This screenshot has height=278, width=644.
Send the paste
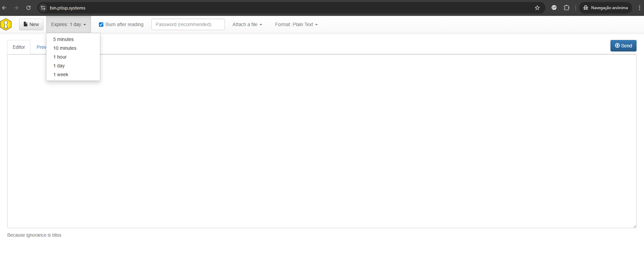(623, 46)
